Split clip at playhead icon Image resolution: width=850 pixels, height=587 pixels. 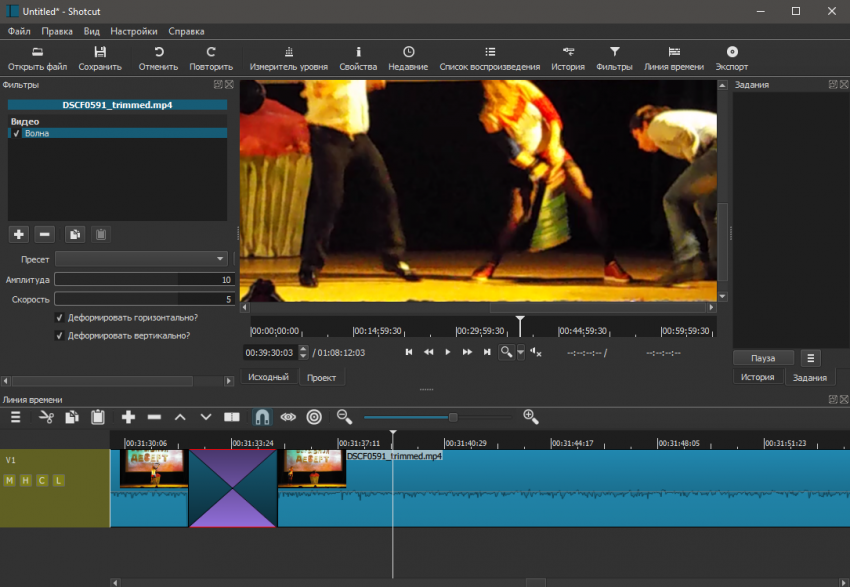(232, 417)
